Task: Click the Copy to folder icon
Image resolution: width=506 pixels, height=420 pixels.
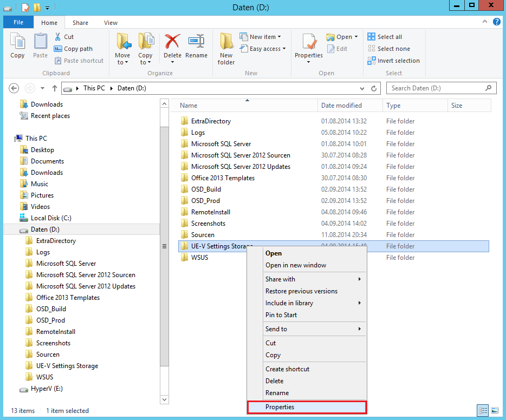Action: click(x=146, y=42)
